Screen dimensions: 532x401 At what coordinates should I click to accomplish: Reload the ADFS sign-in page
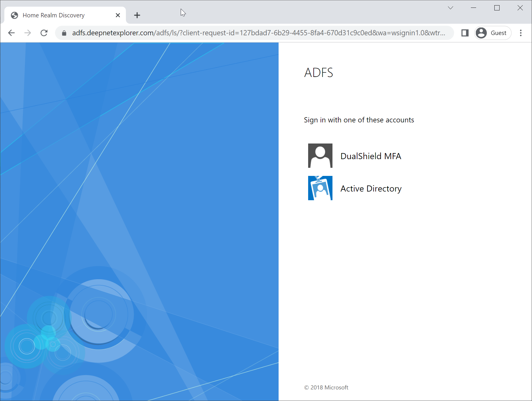(x=44, y=33)
